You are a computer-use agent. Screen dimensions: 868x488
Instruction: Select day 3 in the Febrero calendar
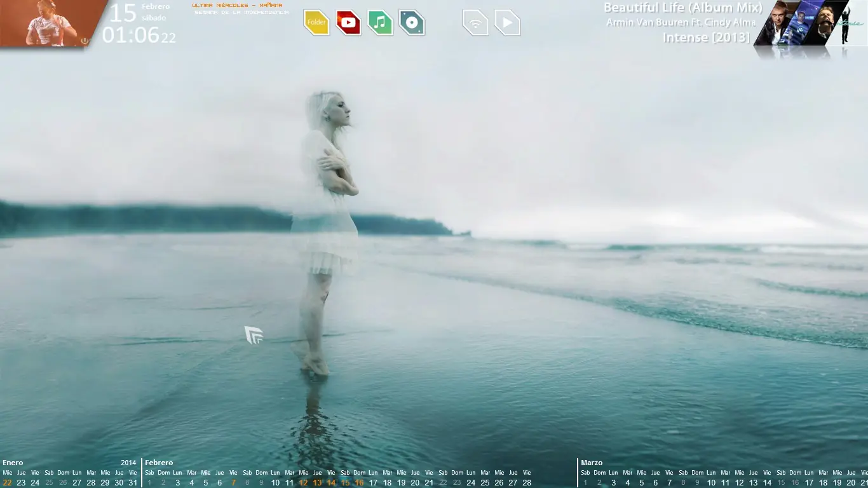click(x=177, y=483)
